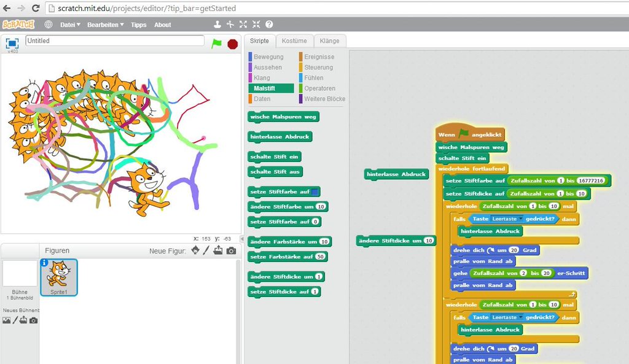Image resolution: width=629 pixels, height=364 pixels.
Task: Switch to the Klänge tab
Action: point(329,41)
